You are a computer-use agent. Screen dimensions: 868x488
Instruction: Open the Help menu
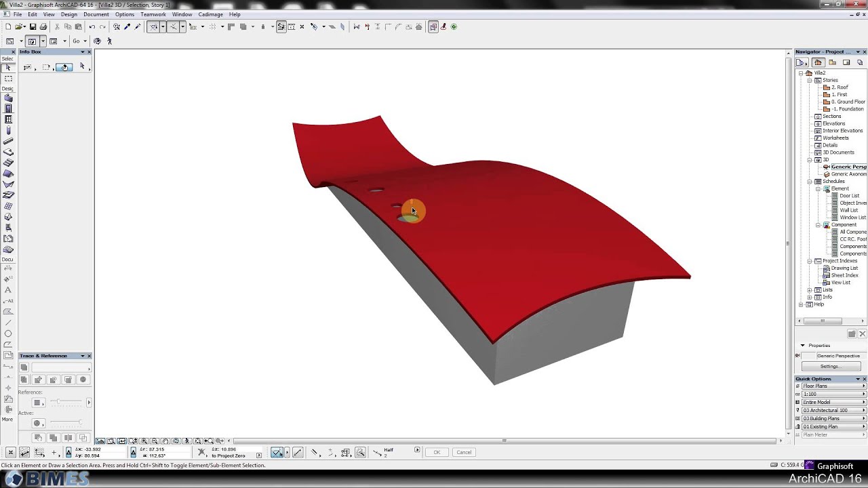235,14
